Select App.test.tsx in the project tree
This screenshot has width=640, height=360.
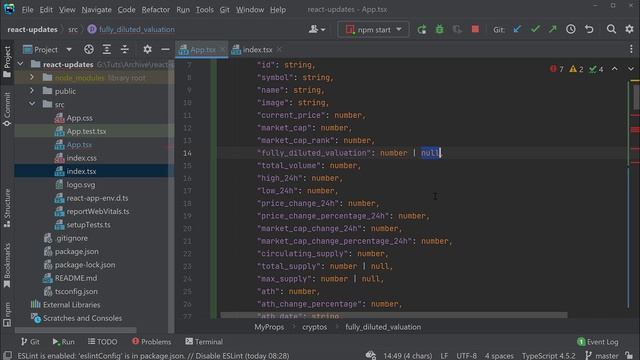click(86, 131)
